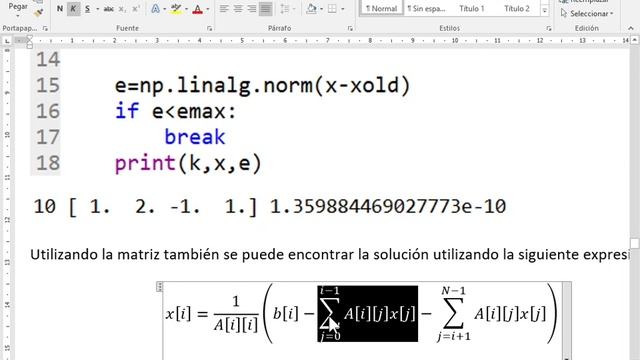
Task: Align text left
Action: tap(224, 9)
